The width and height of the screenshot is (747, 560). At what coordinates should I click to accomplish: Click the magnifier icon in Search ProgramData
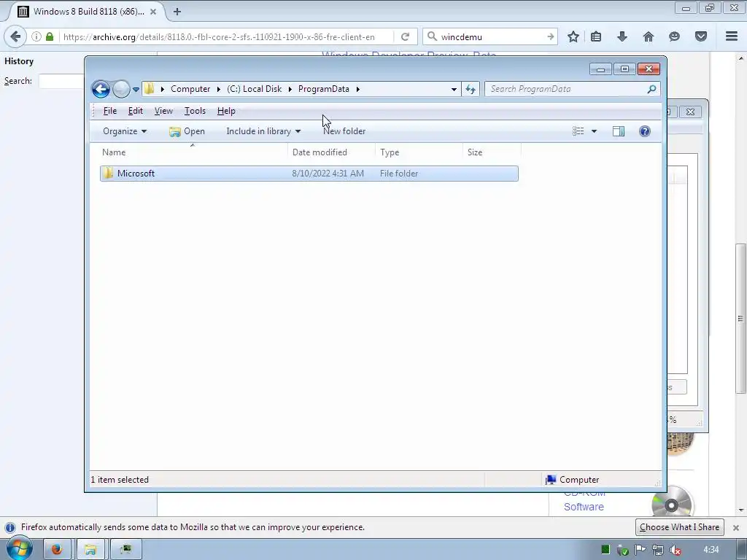point(651,89)
